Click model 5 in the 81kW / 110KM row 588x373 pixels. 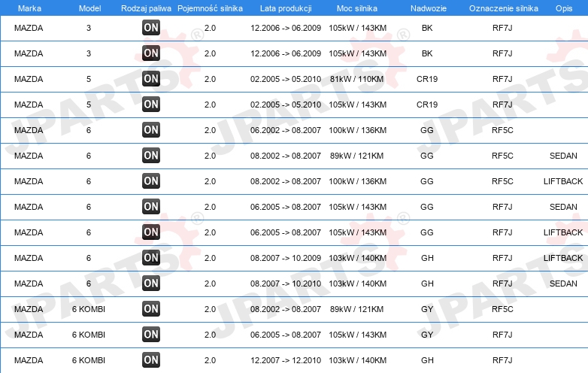pos(89,79)
